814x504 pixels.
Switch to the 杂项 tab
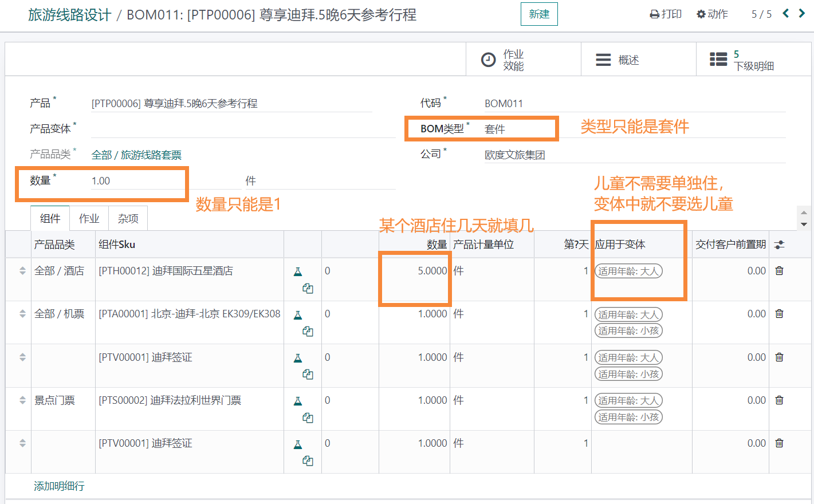(x=128, y=219)
